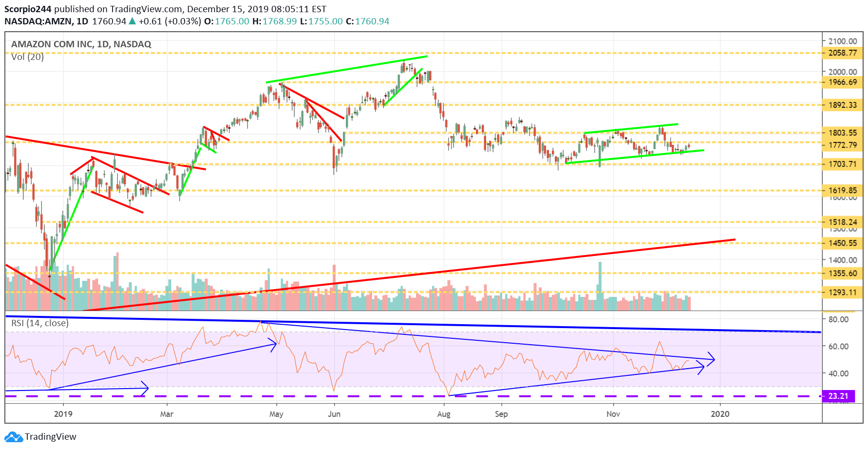Click the 40.00 RSI axis tick

tap(838, 373)
